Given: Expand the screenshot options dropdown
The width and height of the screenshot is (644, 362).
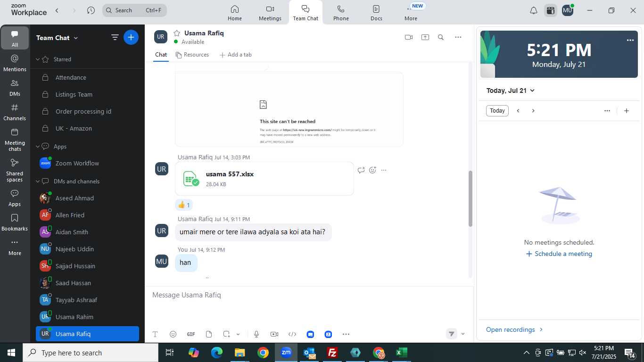Looking at the screenshot, I should coord(238,334).
